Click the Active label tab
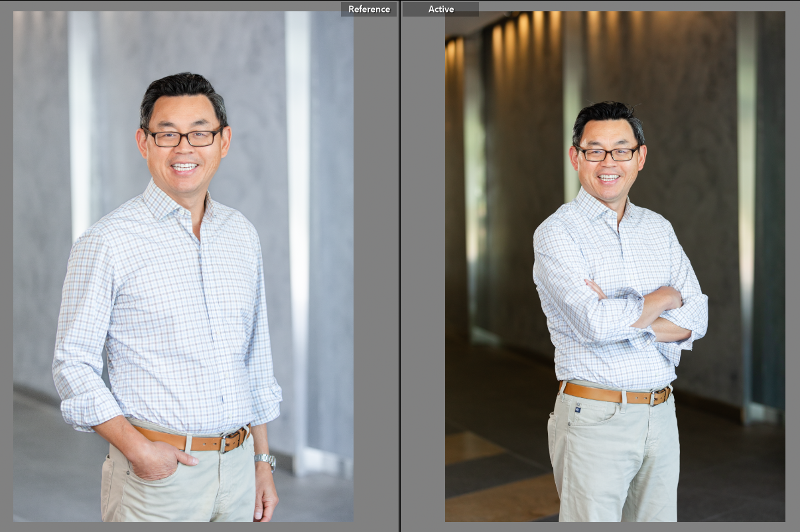 (x=440, y=9)
